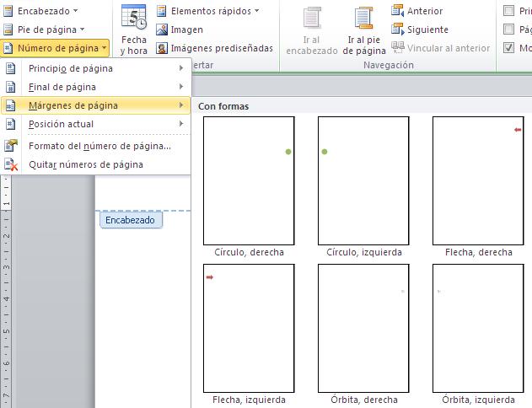Select the Flecha, derecha thumbnail
532x408 pixels.
478,180
